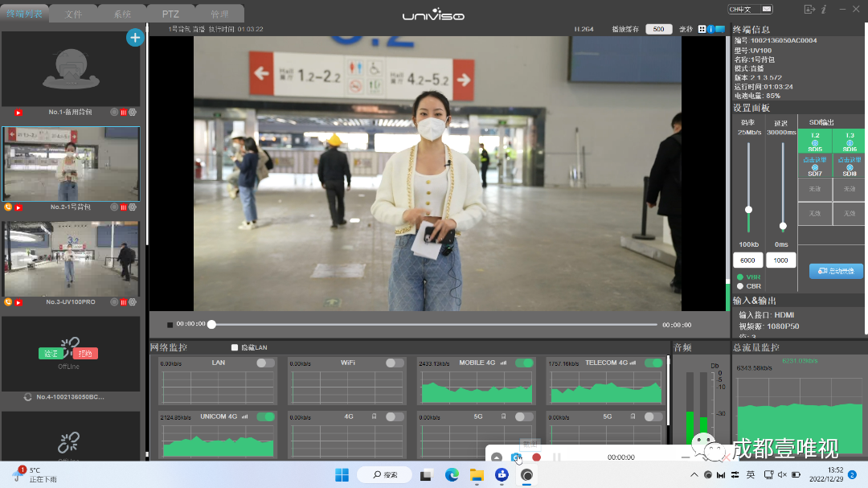The height and width of the screenshot is (488, 868).
Task: Click the refresh icon beside No.4-1002136050BC
Action: (x=27, y=397)
